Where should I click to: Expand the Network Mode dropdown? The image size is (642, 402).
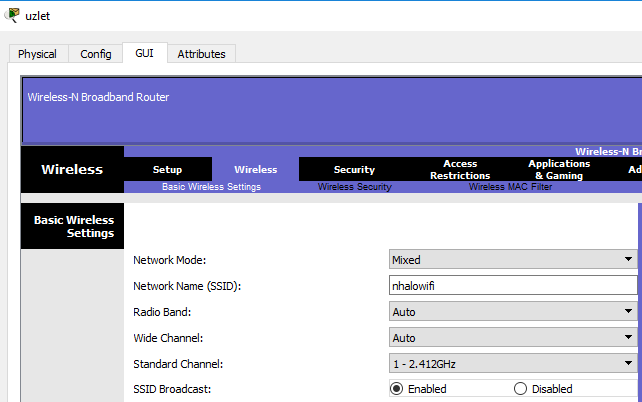pos(513,260)
